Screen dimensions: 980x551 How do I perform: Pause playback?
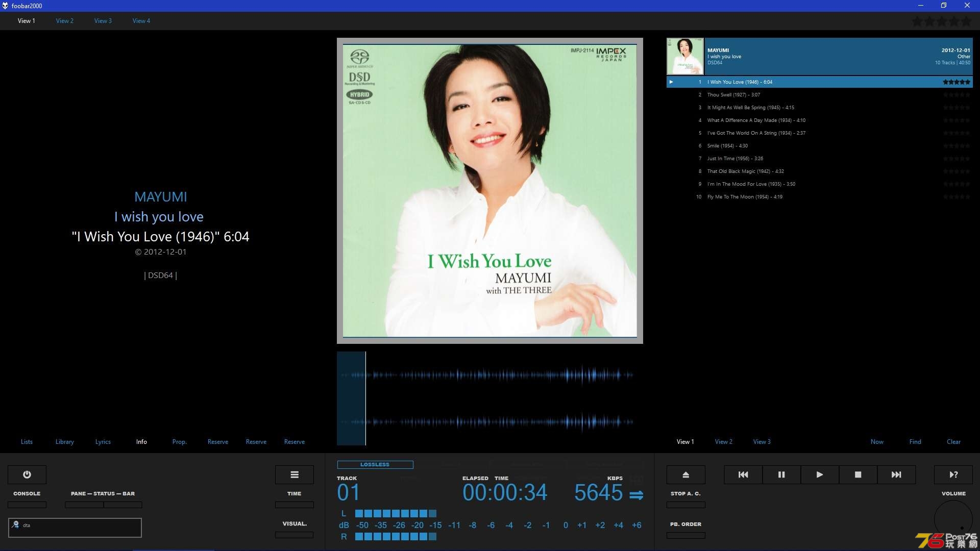tap(781, 474)
